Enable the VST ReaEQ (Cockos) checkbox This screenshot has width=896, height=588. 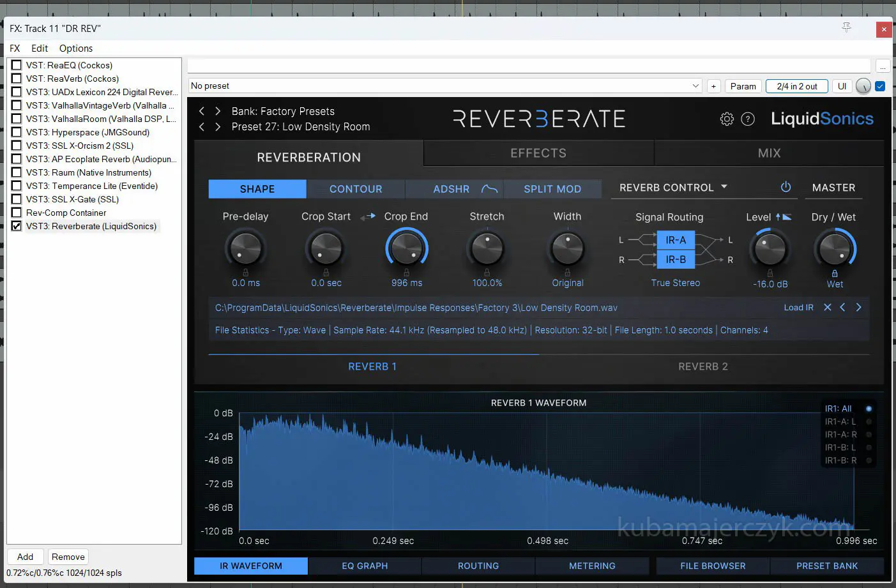17,65
